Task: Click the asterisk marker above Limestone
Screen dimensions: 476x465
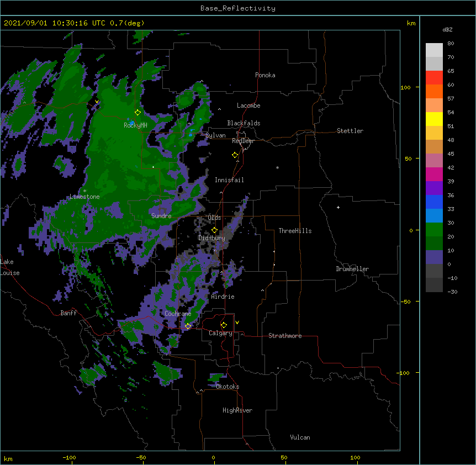Action: (x=84, y=191)
